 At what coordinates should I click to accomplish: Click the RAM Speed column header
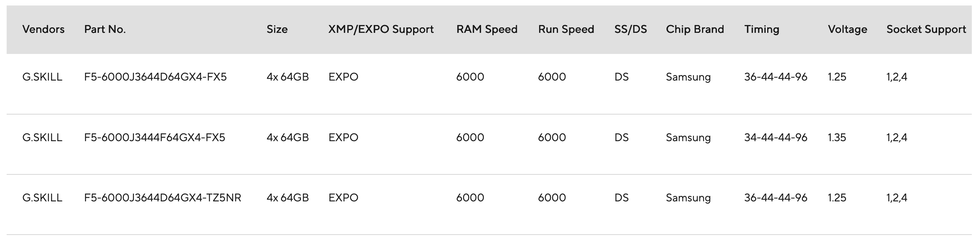click(486, 29)
